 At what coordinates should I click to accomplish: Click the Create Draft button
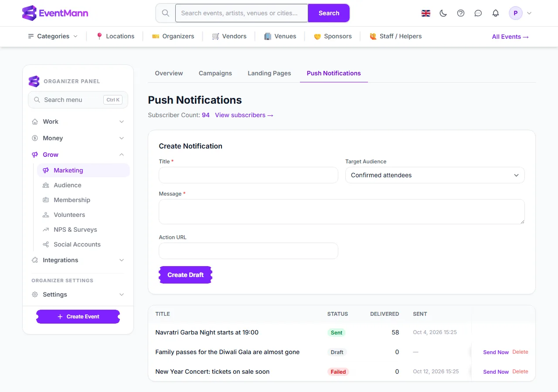tap(186, 275)
